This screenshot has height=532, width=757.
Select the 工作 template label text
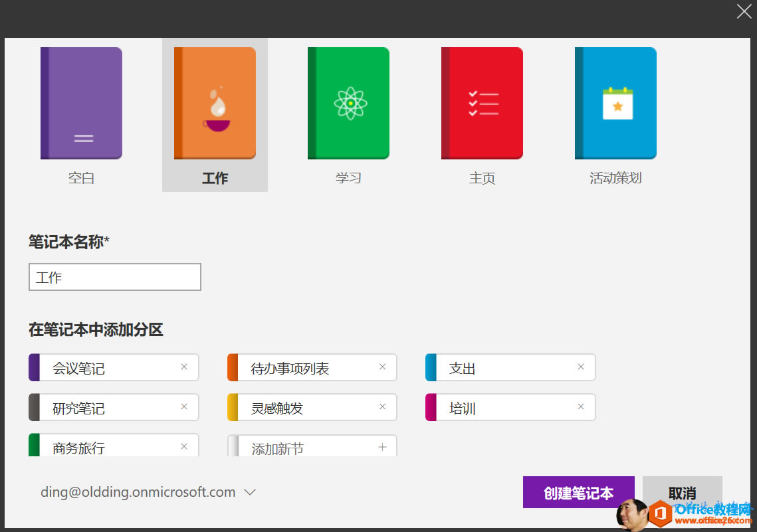214,177
